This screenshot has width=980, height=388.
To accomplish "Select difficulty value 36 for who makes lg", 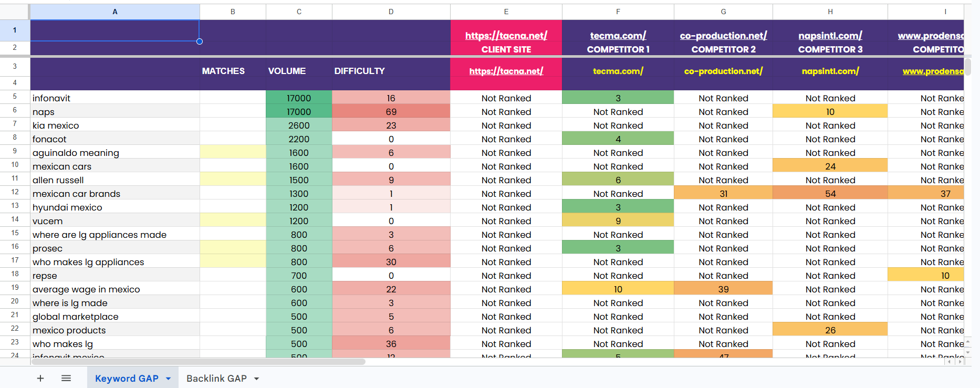I will (x=391, y=343).
